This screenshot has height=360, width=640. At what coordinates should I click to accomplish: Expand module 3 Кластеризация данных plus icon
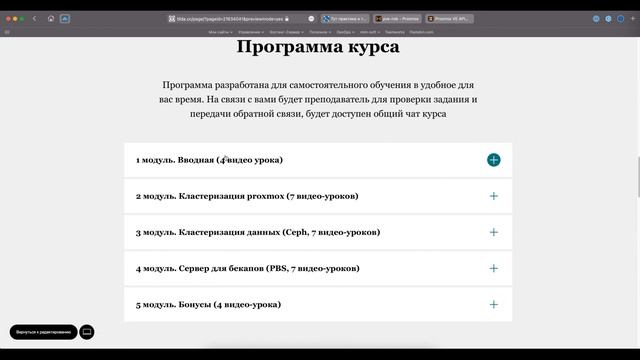point(493,232)
